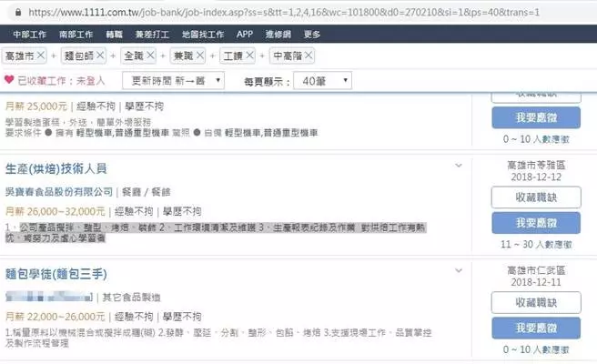
Task: Click the blurred company name of 麵包學徒 listing
Action: [49, 297]
